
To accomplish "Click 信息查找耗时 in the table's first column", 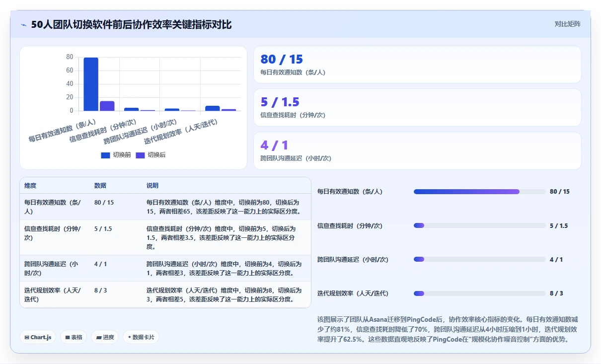I will [x=53, y=233].
